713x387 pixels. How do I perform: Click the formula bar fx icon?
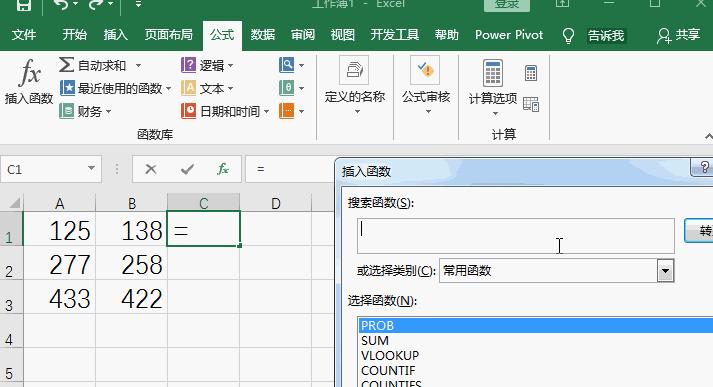[x=223, y=170]
